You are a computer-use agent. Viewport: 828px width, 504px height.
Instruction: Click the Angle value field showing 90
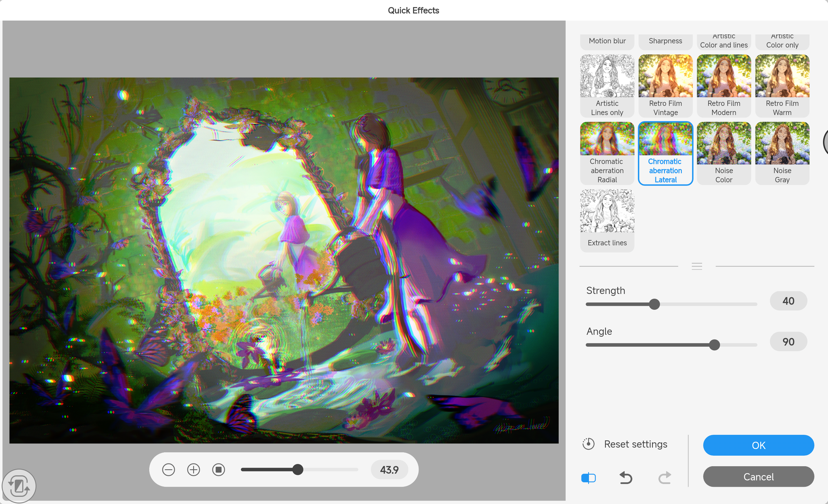click(x=788, y=342)
